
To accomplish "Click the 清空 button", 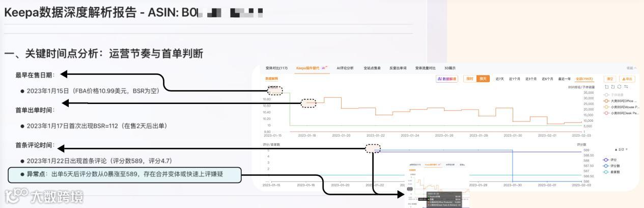I will [610, 79].
